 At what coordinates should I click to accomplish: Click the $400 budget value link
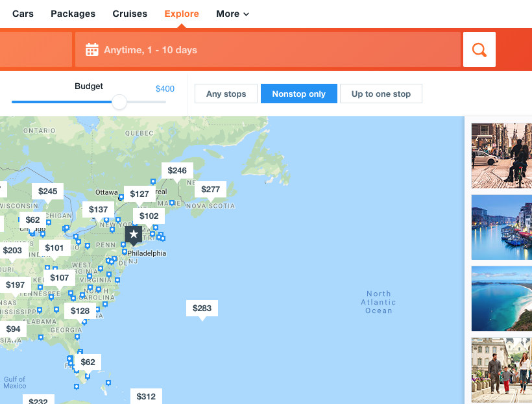(x=165, y=89)
